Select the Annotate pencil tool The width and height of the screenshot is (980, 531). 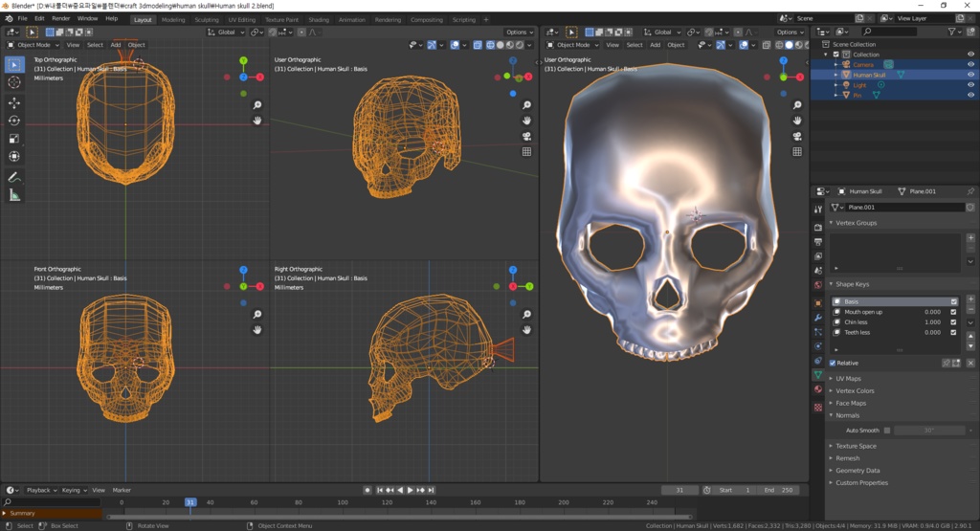click(x=14, y=177)
